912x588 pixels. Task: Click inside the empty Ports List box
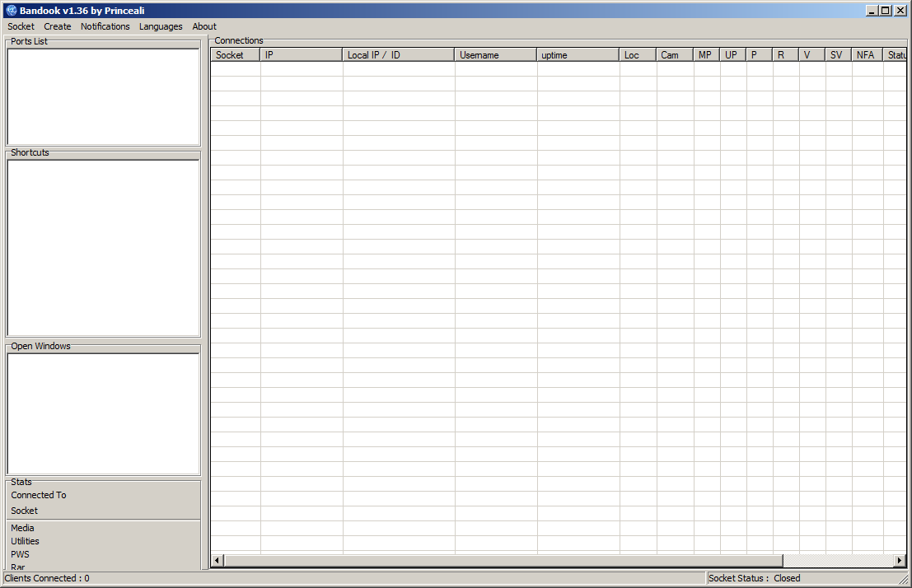point(103,97)
